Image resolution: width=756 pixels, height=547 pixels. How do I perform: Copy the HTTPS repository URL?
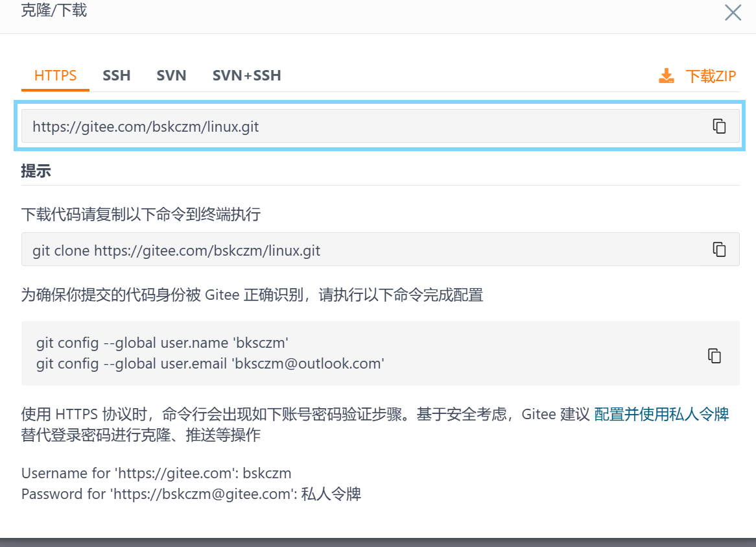pyautogui.click(x=719, y=126)
